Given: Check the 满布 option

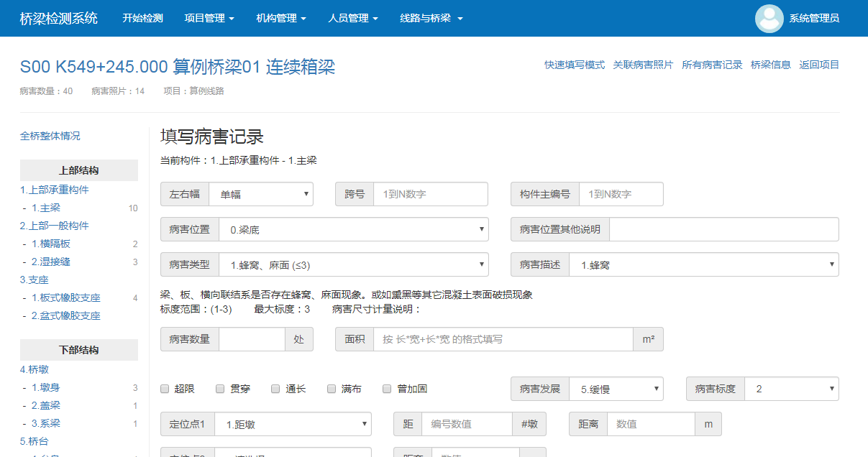Looking at the screenshot, I should pos(332,389).
